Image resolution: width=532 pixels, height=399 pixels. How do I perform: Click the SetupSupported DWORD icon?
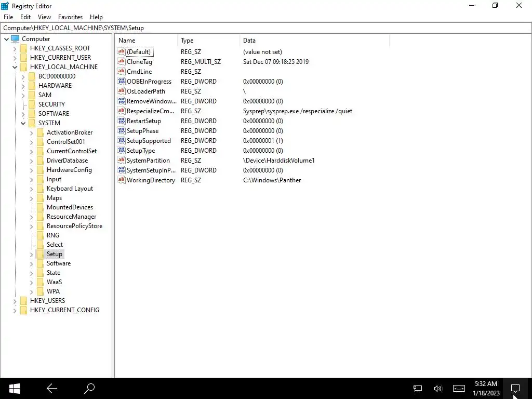coord(122,140)
